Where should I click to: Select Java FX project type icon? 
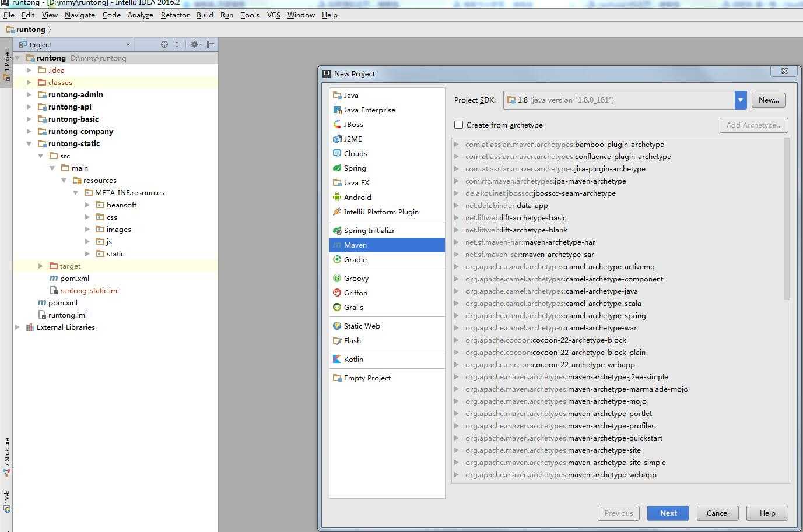[x=337, y=182]
